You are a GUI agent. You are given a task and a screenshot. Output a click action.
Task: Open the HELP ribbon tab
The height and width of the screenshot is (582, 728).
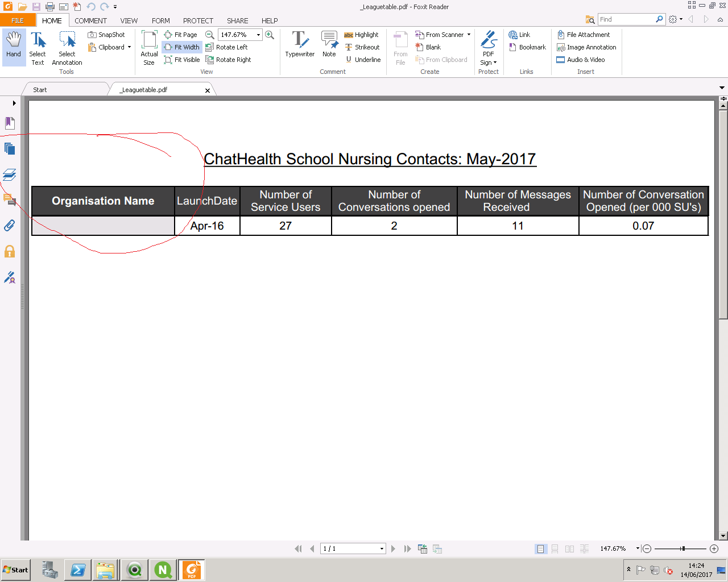point(270,20)
